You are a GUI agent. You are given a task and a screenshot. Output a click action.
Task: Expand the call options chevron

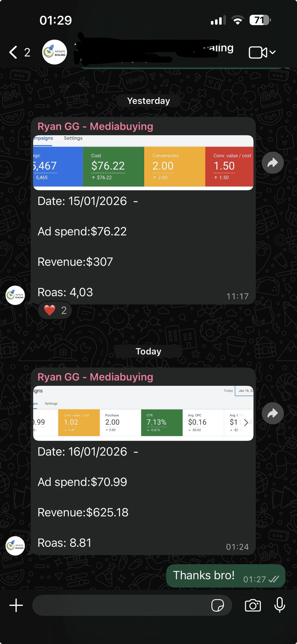tap(273, 52)
